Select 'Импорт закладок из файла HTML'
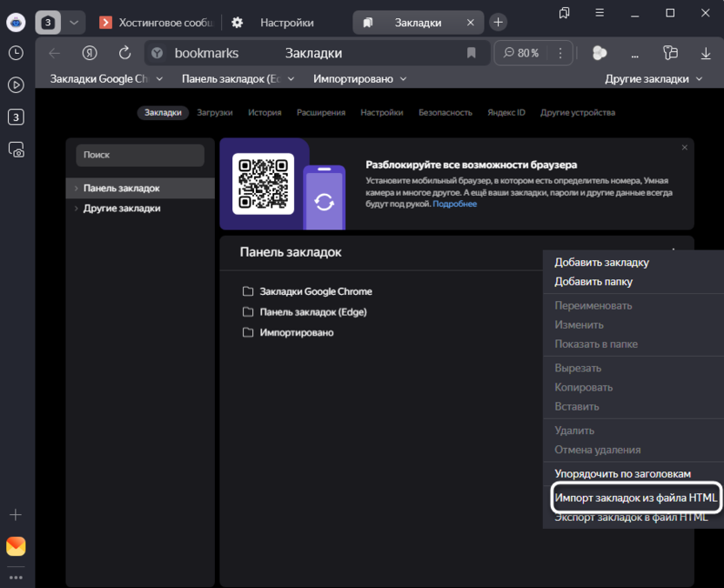The height and width of the screenshot is (588, 724). coord(636,498)
